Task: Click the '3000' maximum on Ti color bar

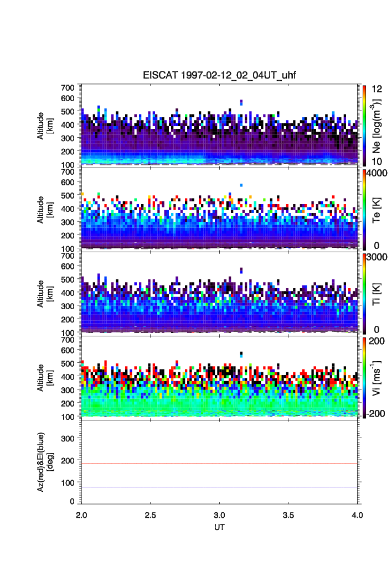Action: [377, 257]
